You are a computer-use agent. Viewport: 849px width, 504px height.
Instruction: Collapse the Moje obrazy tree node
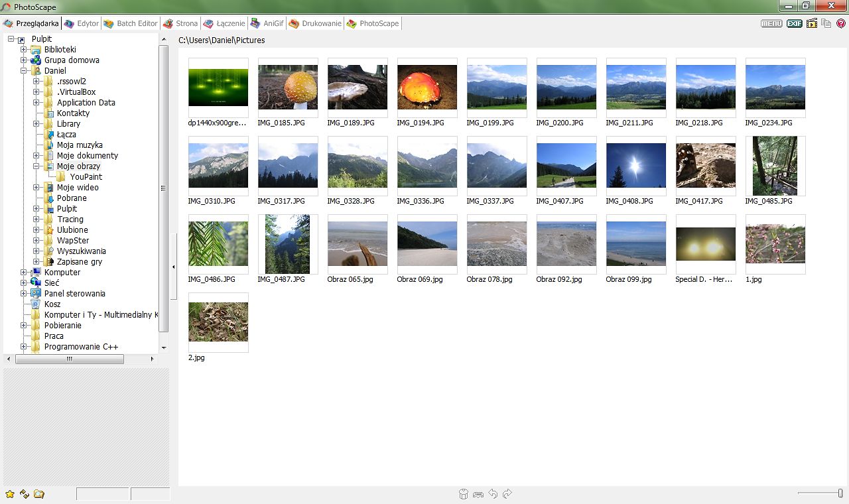tap(36, 166)
